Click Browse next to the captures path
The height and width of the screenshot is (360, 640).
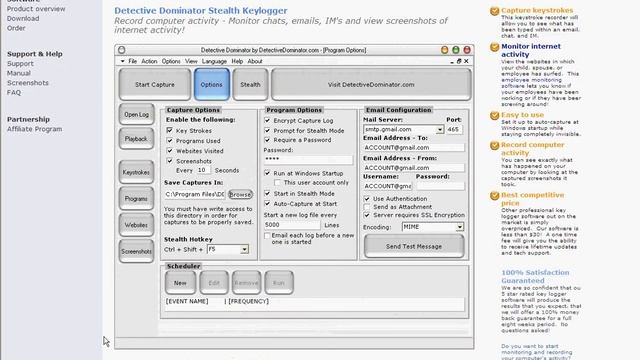240,194
